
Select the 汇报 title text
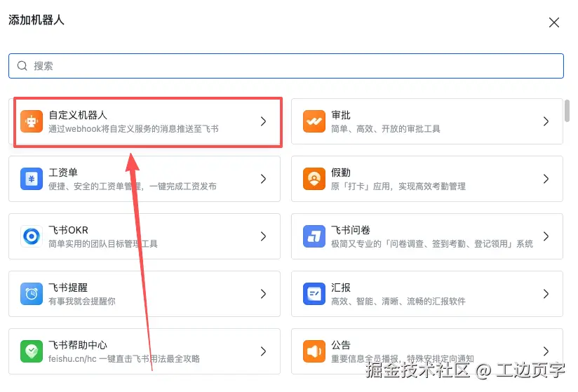coord(341,288)
